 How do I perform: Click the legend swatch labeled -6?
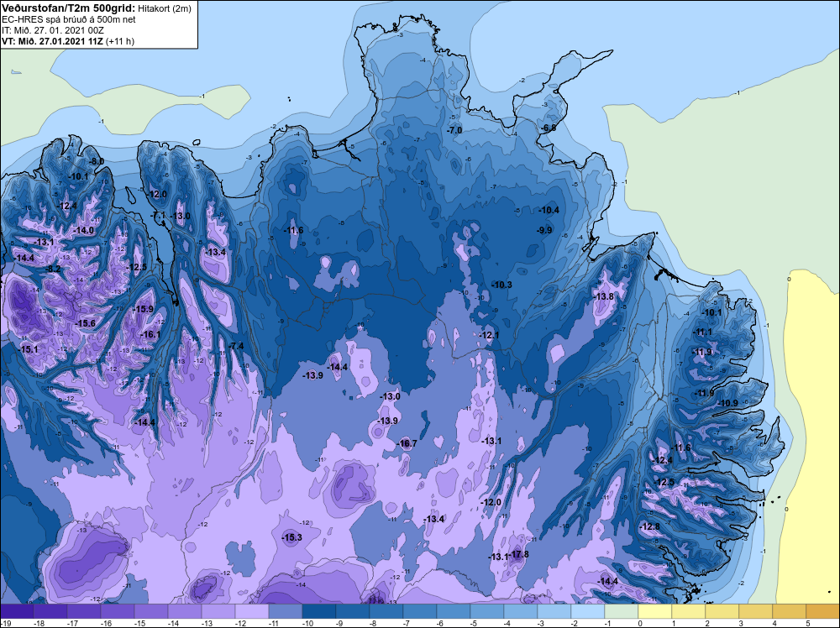pos(454,612)
